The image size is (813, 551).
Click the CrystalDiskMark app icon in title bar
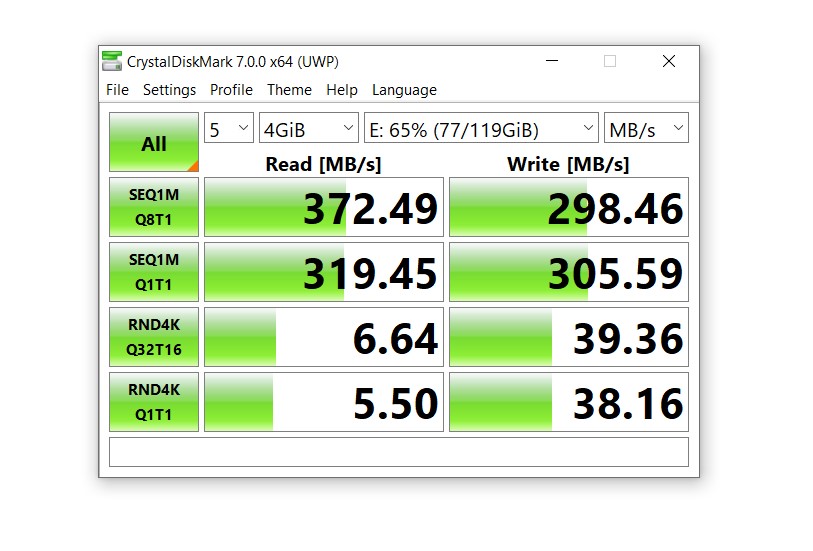[x=112, y=61]
